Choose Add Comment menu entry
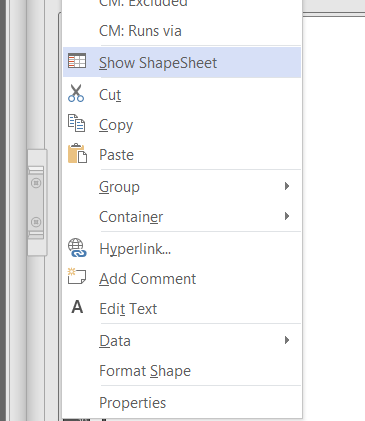Viewport: 365px width, 421px height. (182, 279)
